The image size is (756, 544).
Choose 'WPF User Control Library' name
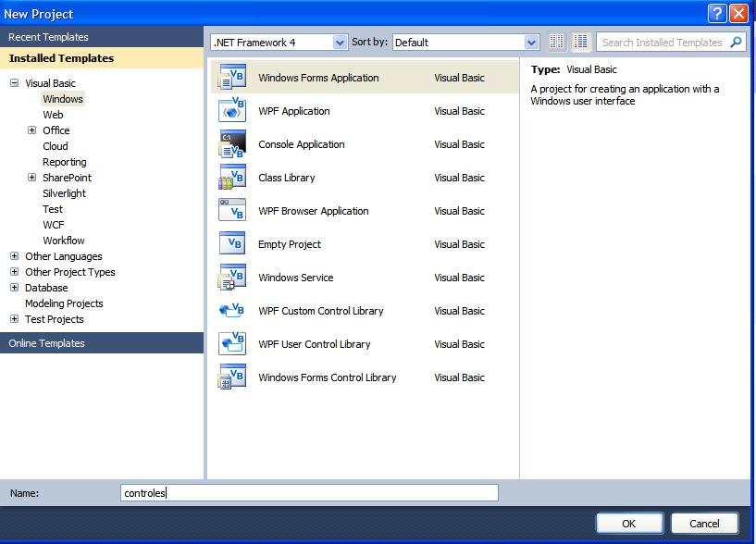click(315, 344)
